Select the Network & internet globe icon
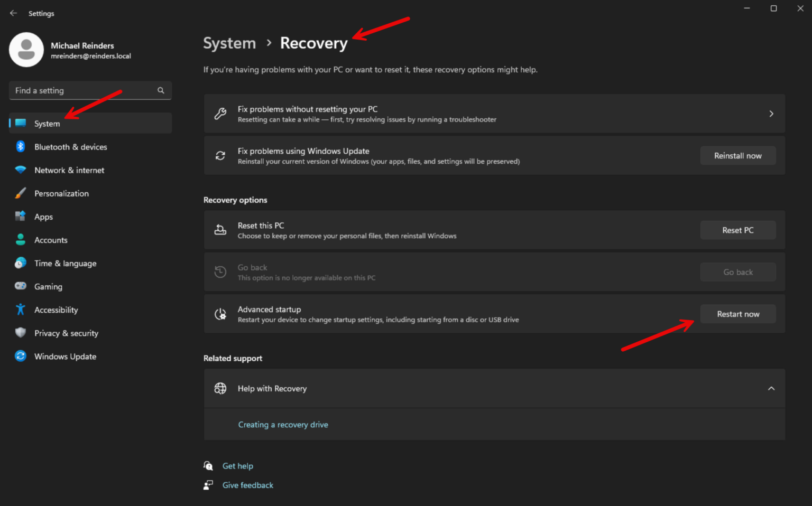Image resolution: width=812 pixels, height=506 pixels. pyautogui.click(x=20, y=170)
